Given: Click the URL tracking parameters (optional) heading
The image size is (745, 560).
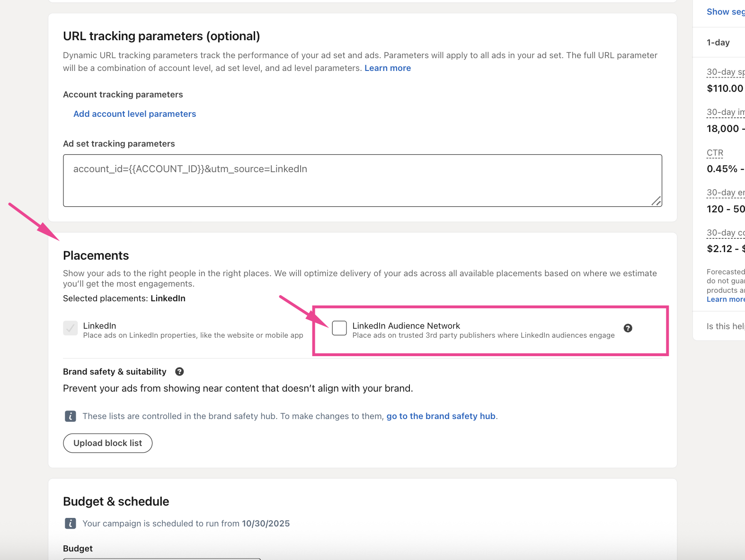Looking at the screenshot, I should coord(161,36).
